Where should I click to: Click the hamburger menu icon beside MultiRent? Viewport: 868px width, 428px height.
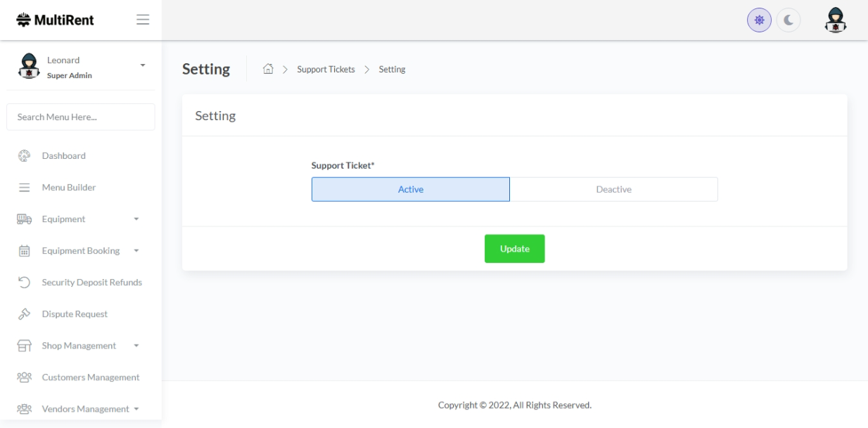coord(143,20)
